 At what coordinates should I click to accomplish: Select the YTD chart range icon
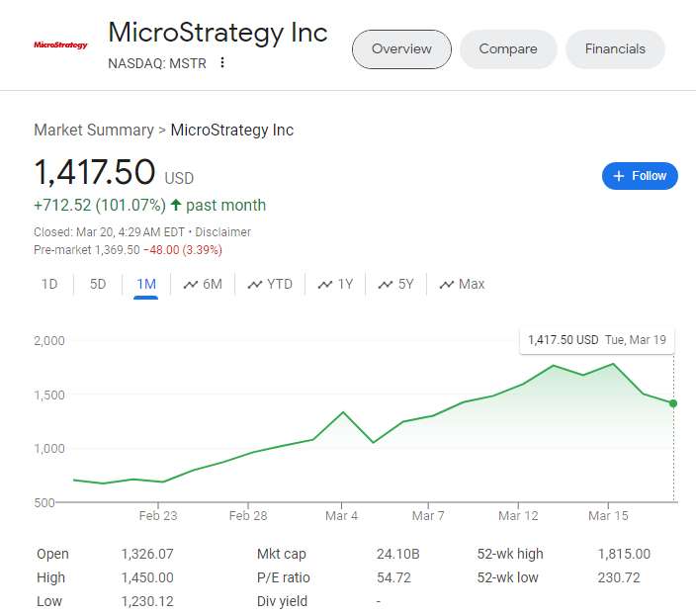[255, 285]
